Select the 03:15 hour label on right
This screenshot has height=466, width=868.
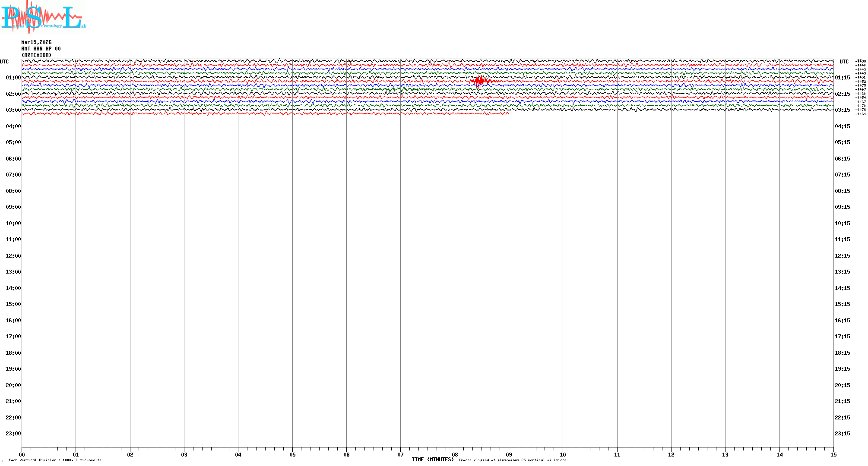coord(842,110)
